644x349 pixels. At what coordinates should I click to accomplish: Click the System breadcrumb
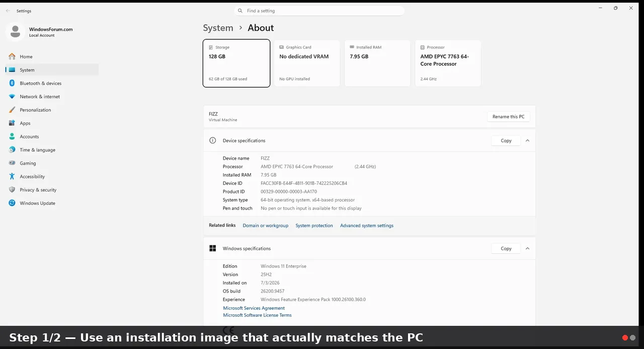tap(218, 28)
